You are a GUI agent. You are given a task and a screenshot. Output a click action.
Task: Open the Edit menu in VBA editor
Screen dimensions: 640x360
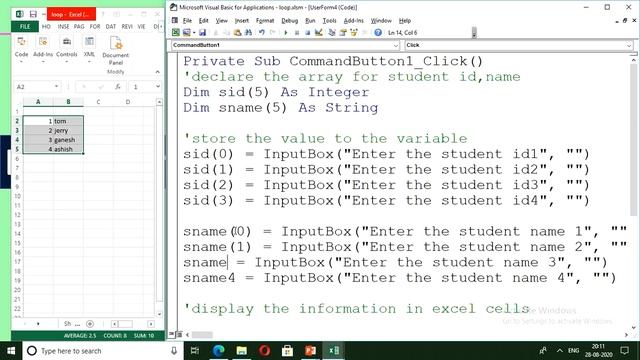pos(204,20)
